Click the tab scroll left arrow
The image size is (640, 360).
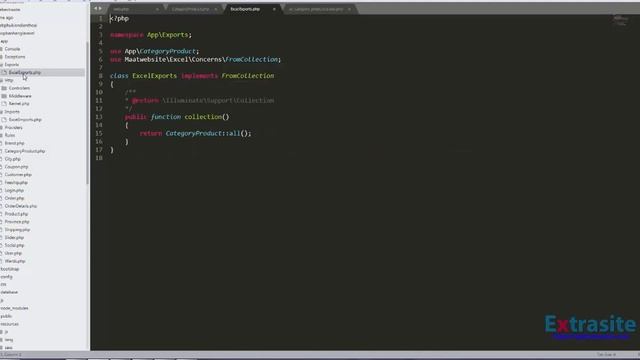tap(96, 9)
